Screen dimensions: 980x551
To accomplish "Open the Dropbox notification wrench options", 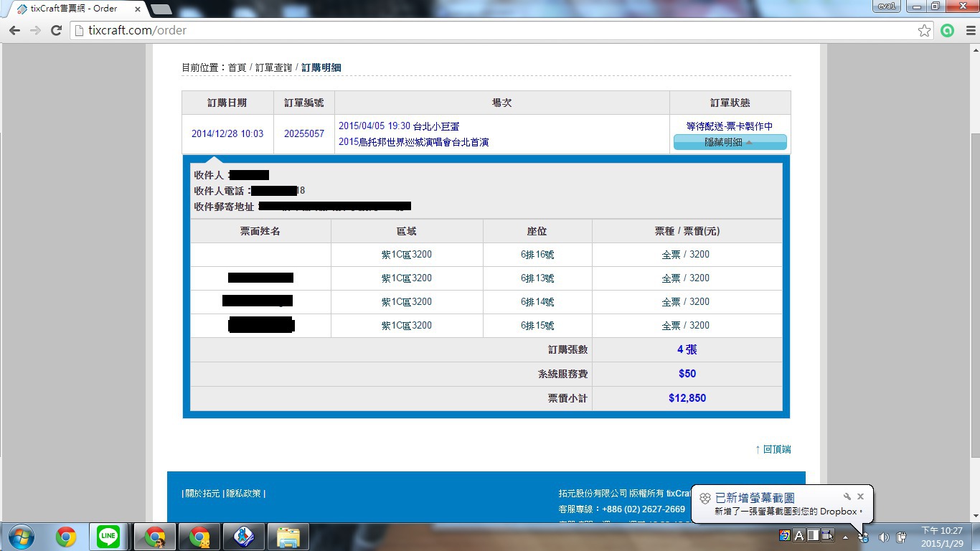I will [x=847, y=496].
